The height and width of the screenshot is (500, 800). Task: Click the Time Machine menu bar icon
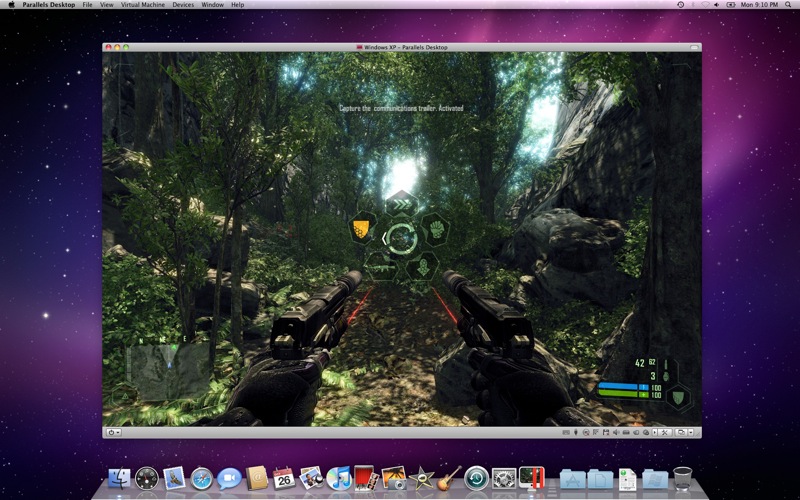681,5
